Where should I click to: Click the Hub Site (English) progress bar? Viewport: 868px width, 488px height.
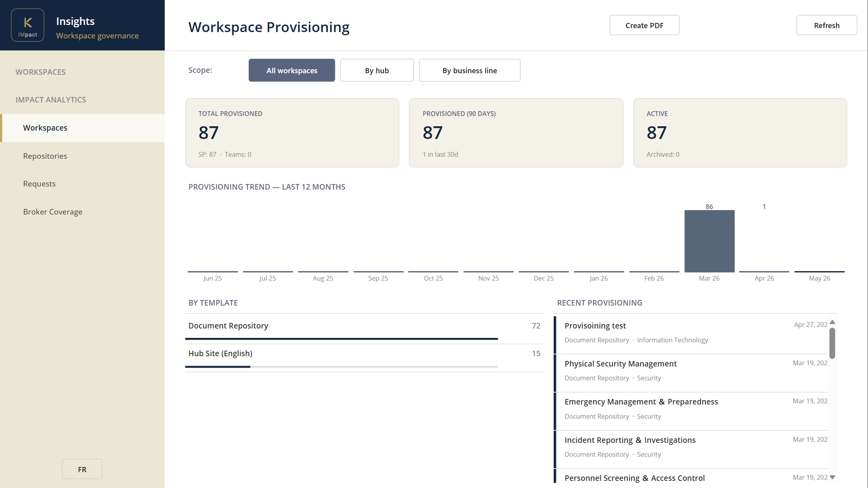tap(341, 367)
